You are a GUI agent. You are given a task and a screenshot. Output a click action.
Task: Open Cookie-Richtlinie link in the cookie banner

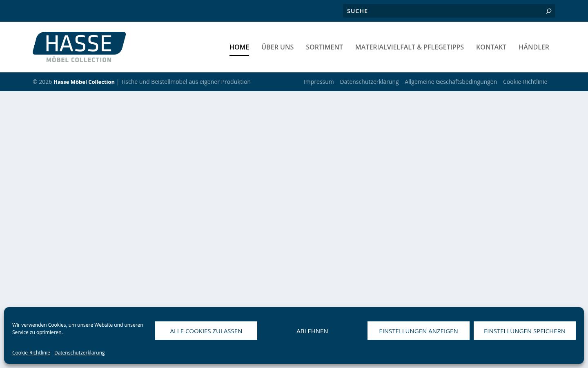coord(31,352)
